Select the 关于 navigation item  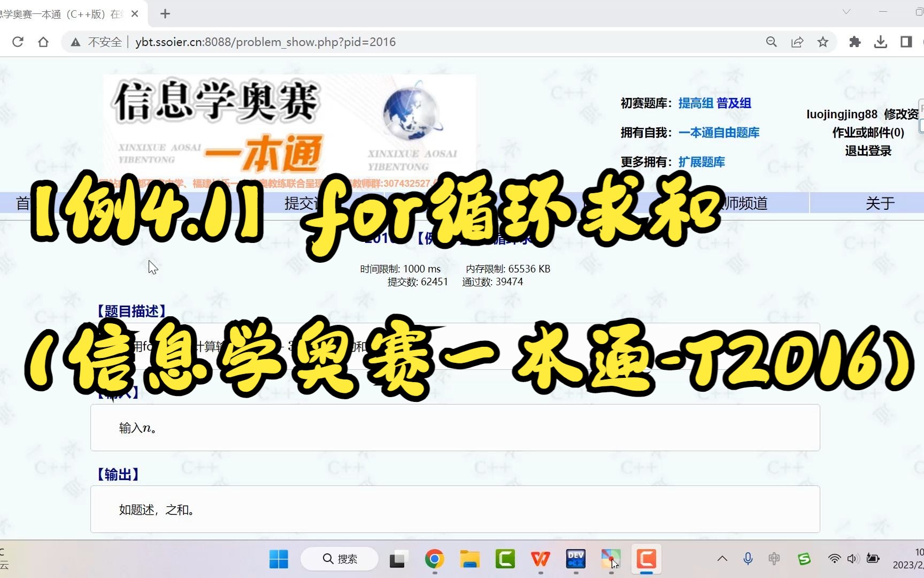click(x=880, y=203)
